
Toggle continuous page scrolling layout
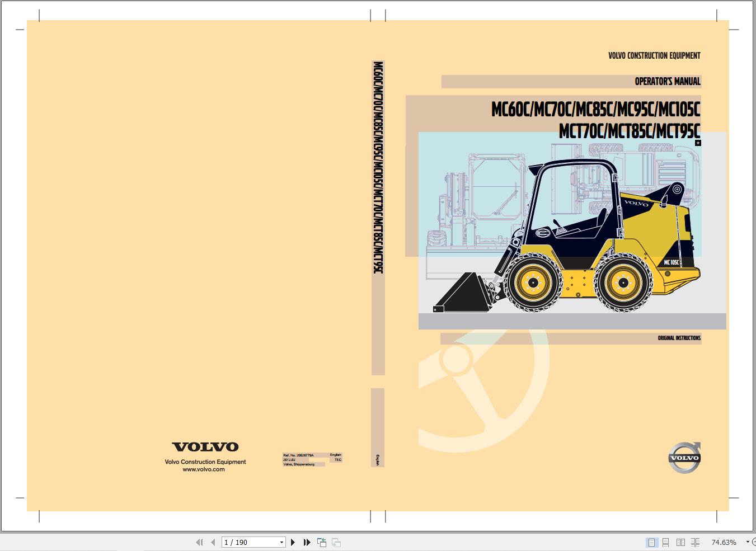(x=666, y=542)
